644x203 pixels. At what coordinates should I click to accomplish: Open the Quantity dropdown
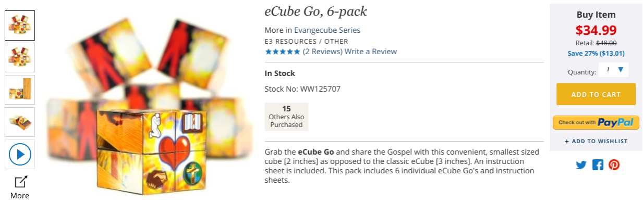pyautogui.click(x=614, y=69)
